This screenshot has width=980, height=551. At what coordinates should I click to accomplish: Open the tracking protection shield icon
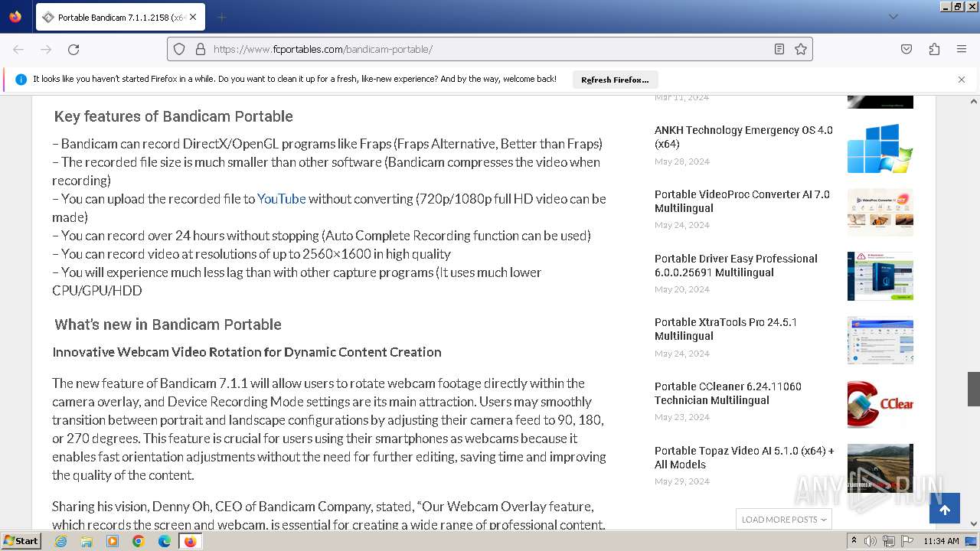(179, 49)
